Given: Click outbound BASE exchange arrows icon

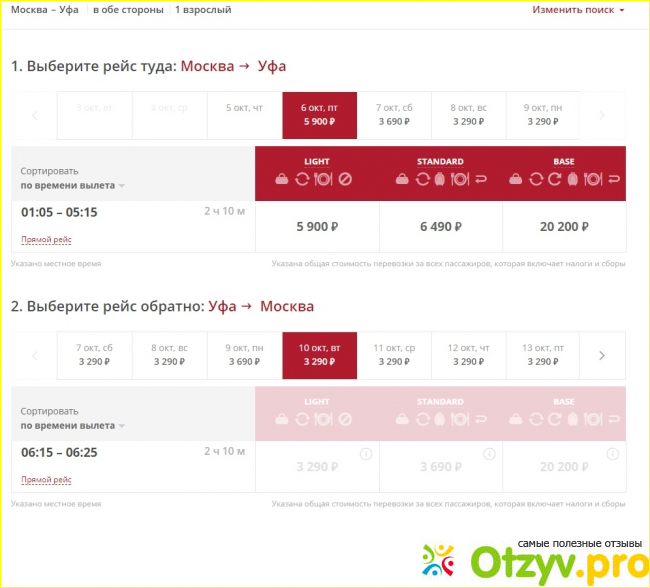Looking at the screenshot, I should [536, 179].
